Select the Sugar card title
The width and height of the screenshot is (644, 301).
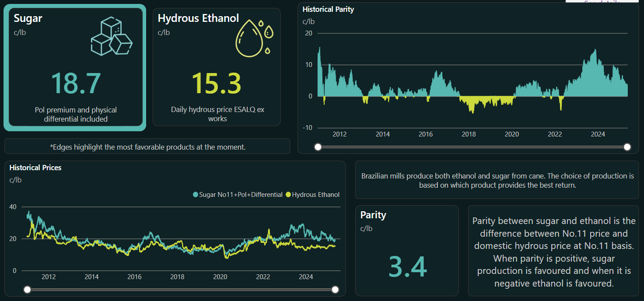click(28, 18)
